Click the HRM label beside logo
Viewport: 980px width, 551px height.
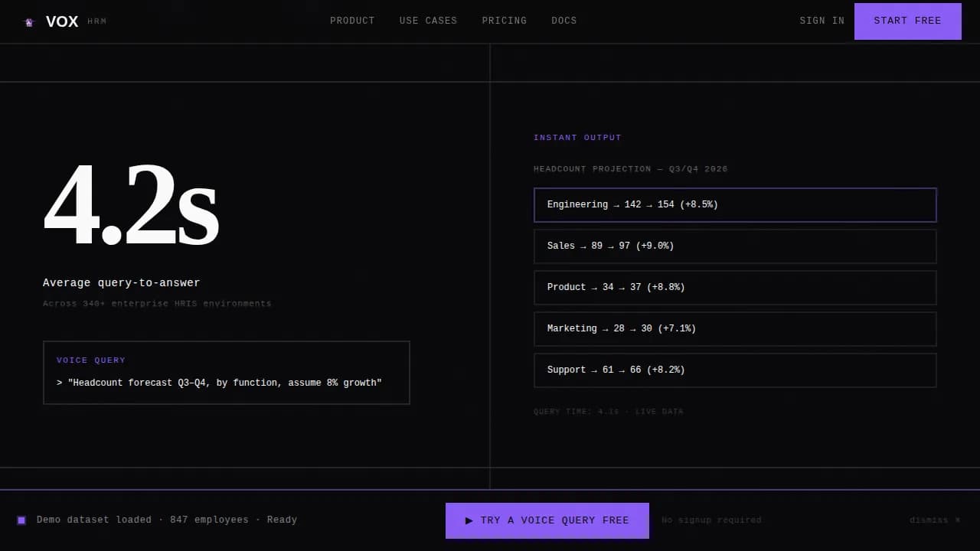(97, 21)
